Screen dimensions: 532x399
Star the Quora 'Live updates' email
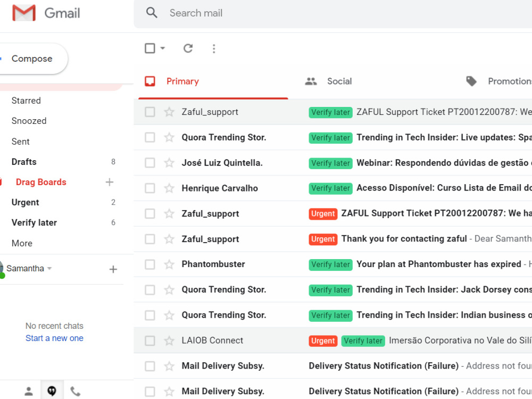point(169,137)
